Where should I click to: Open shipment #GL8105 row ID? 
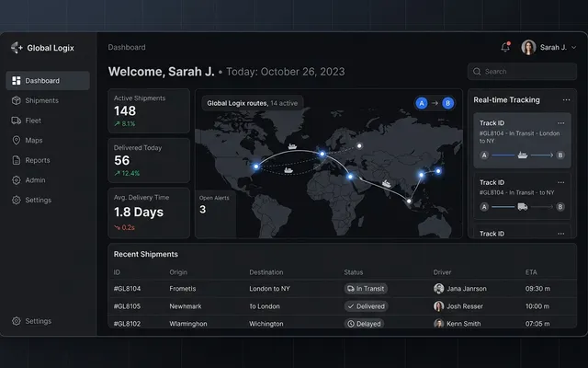[127, 306]
